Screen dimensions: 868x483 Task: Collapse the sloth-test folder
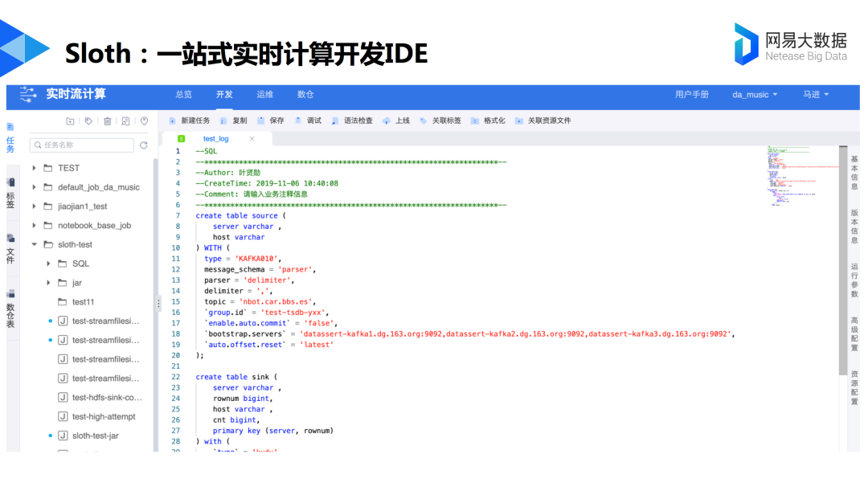point(35,244)
